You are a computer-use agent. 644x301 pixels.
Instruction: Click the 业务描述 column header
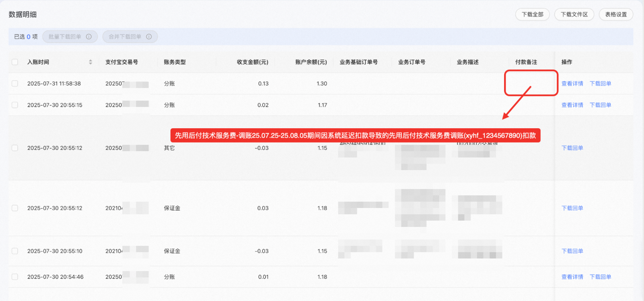(x=468, y=62)
